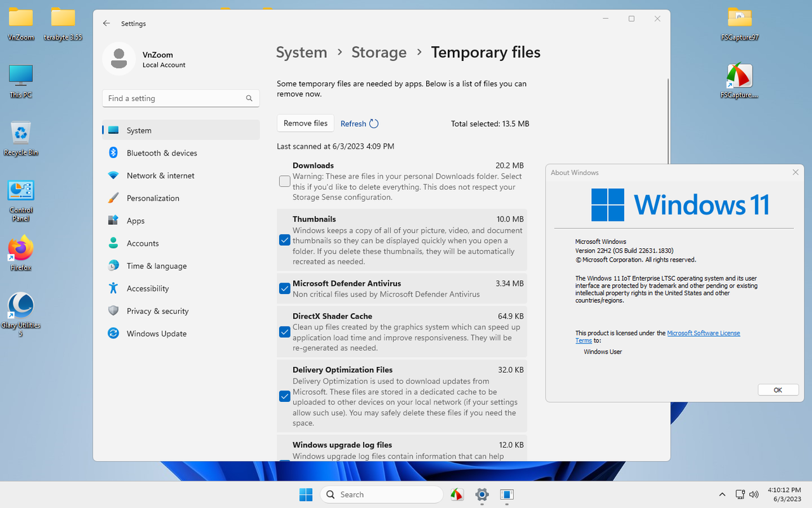Click the Settings gear in taskbar
812x508 pixels.
click(481, 494)
